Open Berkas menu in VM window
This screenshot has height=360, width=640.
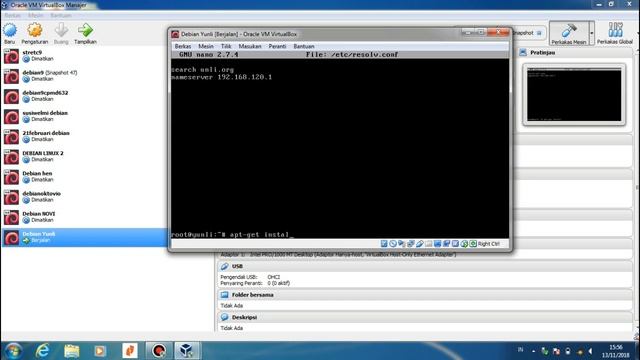182,46
